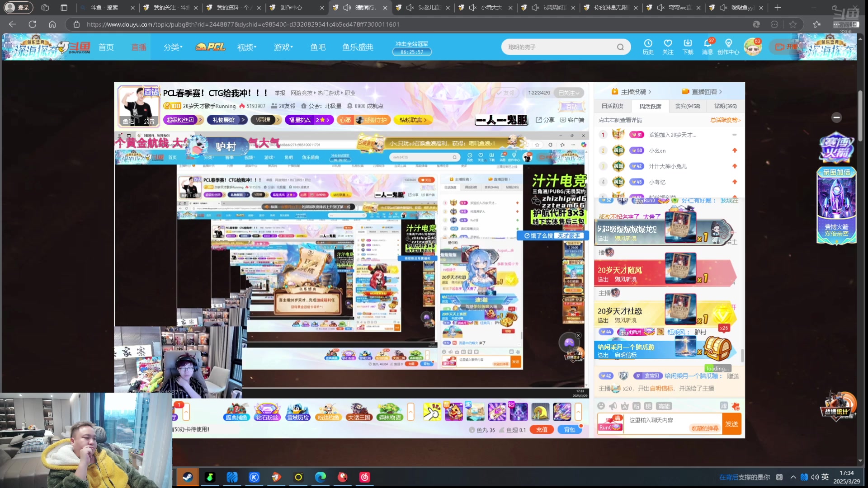The height and width of the screenshot is (488, 868).
Task: Select the yellow pointing-hand gift
Action: point(432,412)
